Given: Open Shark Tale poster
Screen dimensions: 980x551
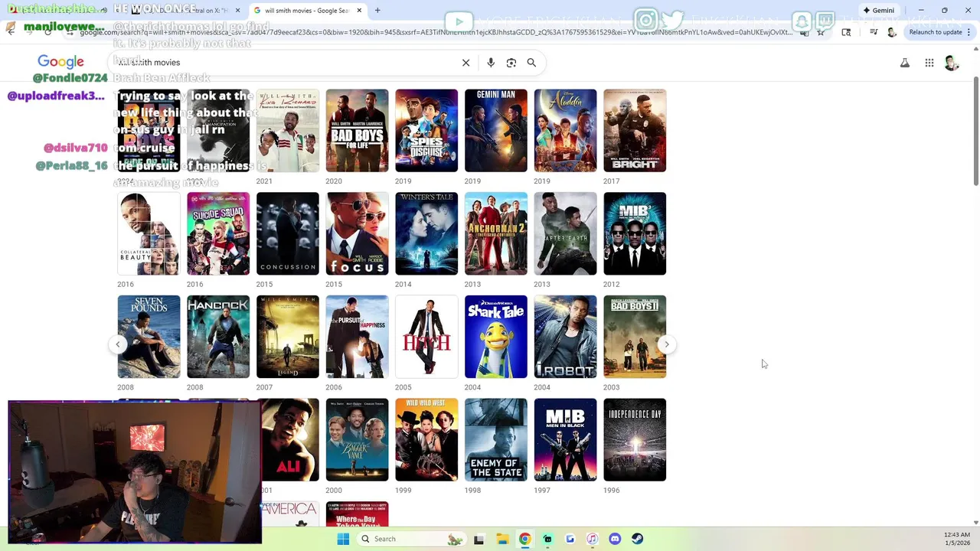Looking at the screenshot, I should (496, 337).
